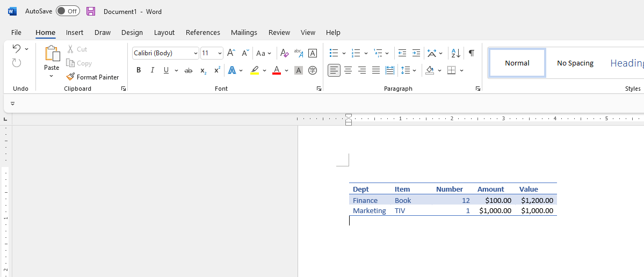Screen dimensions: 644x277
Task: Click the Format Painter brush icon
Action: (70, 77)
